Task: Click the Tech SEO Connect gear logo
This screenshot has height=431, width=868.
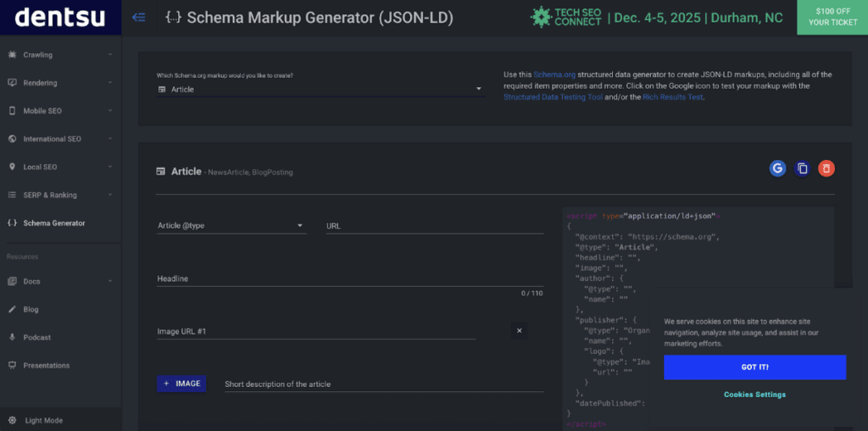Action: [x=541, y=17]
